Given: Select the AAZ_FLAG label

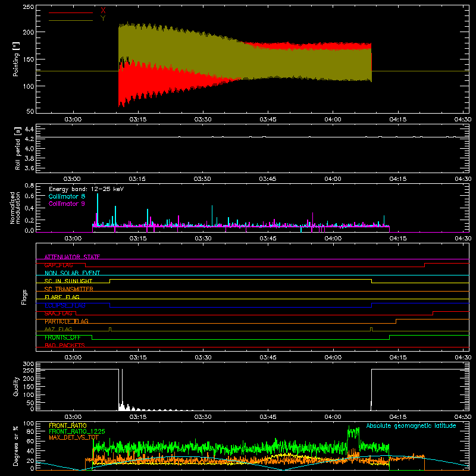Looking at the screenshot, I should pyautogui.click(x=58, y=329).
